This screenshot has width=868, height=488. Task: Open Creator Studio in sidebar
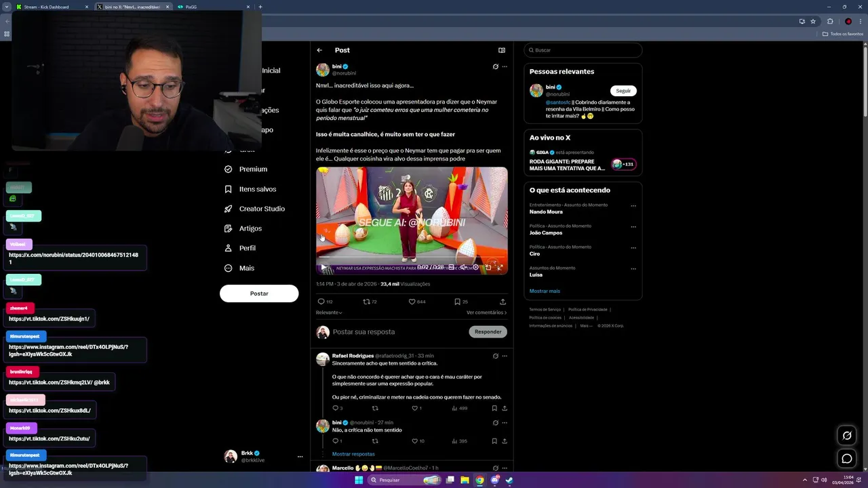tap(254, 209)
